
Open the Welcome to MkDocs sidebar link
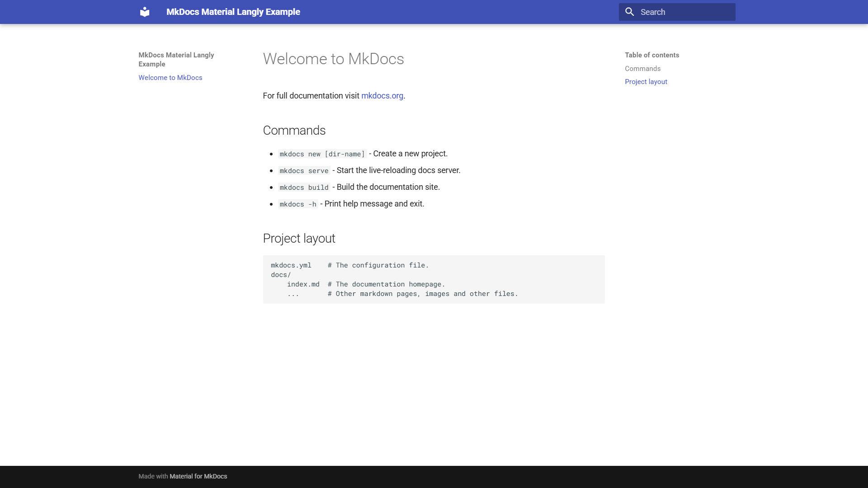170,78
